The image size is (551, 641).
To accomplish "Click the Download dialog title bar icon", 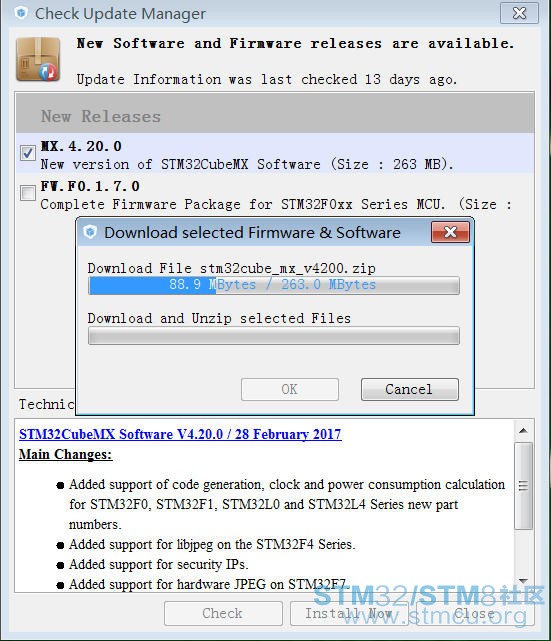I will [x=90, y=232].
